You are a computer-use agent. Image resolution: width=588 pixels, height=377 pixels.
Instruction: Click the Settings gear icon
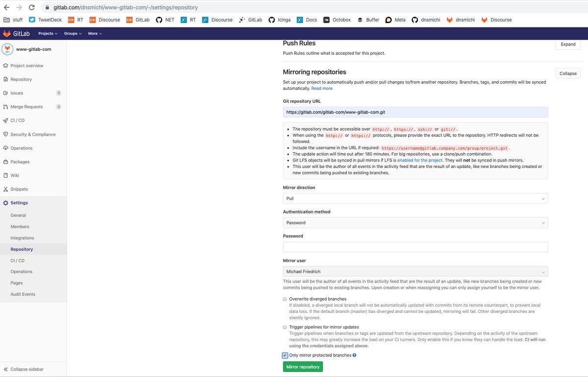(x=5, y=203)
